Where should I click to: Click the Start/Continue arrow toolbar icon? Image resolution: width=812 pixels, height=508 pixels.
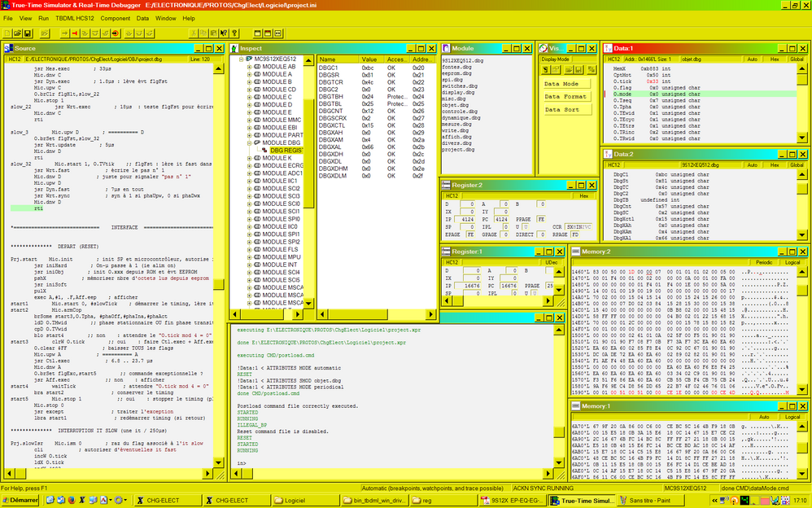(x=64, y=33)
